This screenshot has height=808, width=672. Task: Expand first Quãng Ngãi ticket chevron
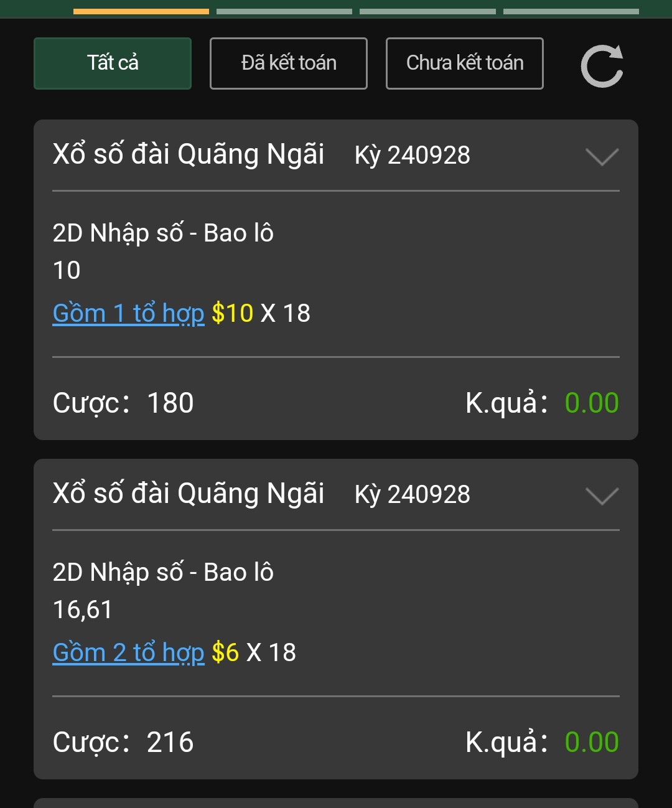point(602,157)
